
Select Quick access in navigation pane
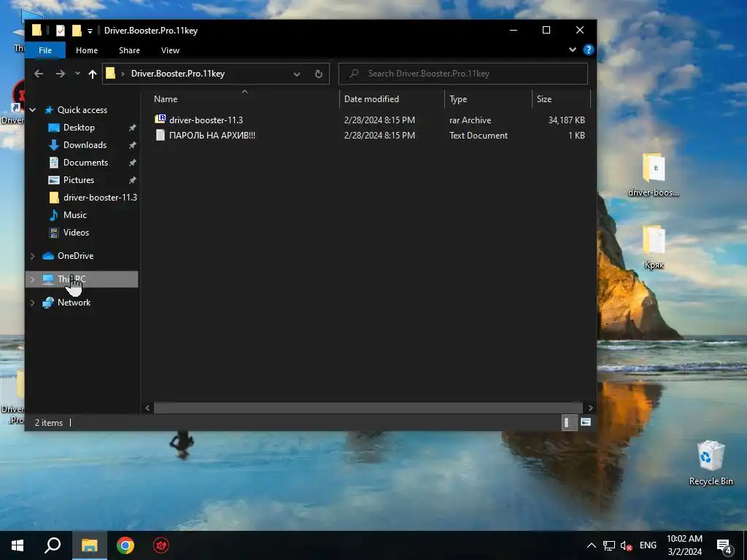[82, 110]
